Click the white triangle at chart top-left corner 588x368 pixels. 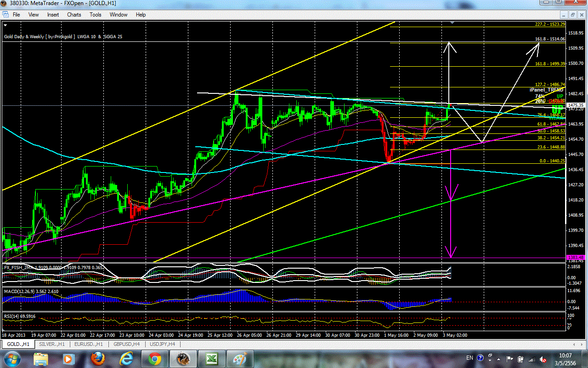tap(6, 25)
